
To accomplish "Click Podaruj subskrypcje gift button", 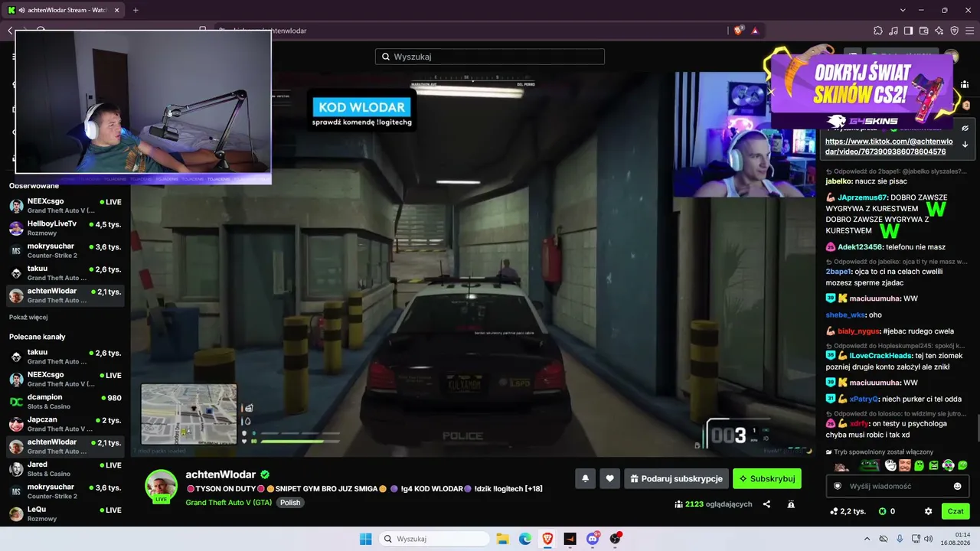I will (676, 479).
